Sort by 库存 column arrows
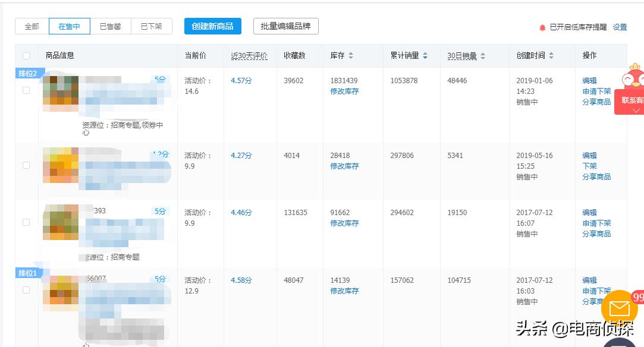The width and height of the screenshot is (644, 347). [x=351, y=56]
